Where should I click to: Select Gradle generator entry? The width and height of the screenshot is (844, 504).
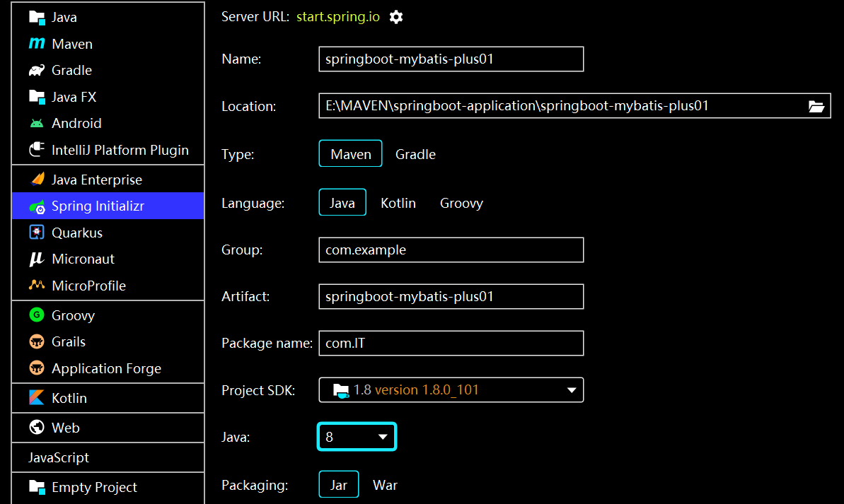coord(108,70)
